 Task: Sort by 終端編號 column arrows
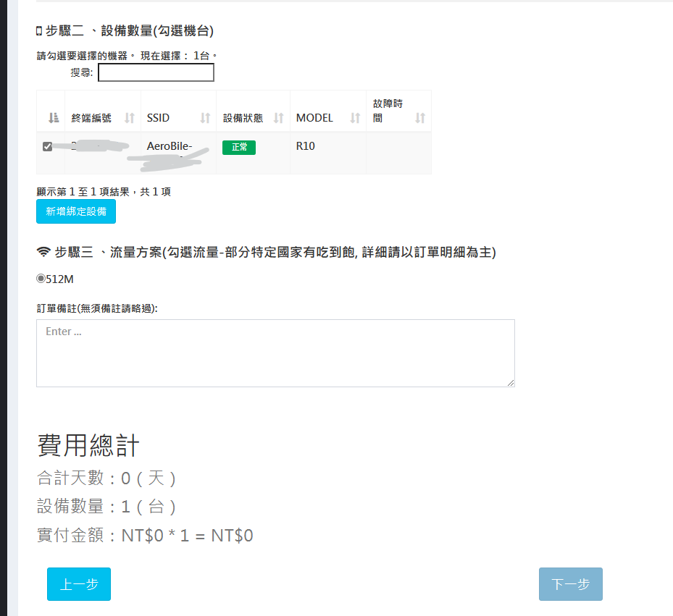tap(129, 117)
